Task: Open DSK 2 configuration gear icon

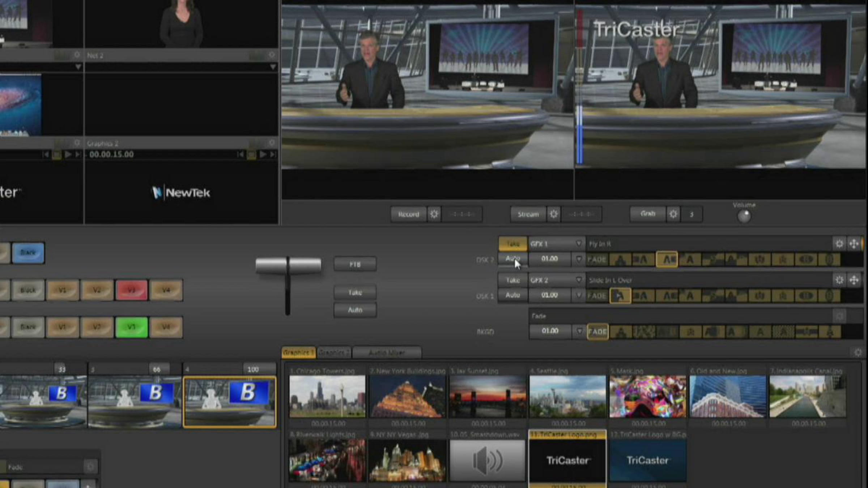Action: (x=839, y=244)
